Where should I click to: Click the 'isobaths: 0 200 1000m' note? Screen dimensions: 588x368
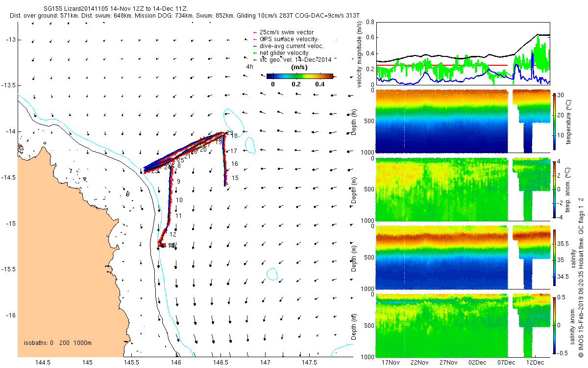coord(57,343)
